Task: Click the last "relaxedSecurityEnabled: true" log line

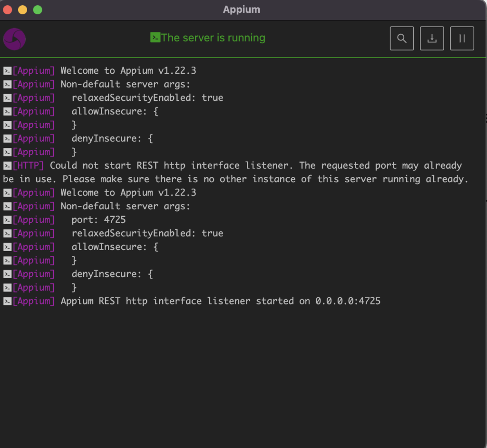Action: click(147, 234)
